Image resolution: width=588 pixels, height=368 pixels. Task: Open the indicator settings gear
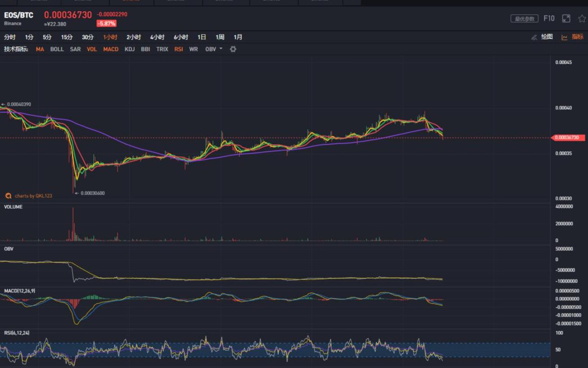[233, 49]
